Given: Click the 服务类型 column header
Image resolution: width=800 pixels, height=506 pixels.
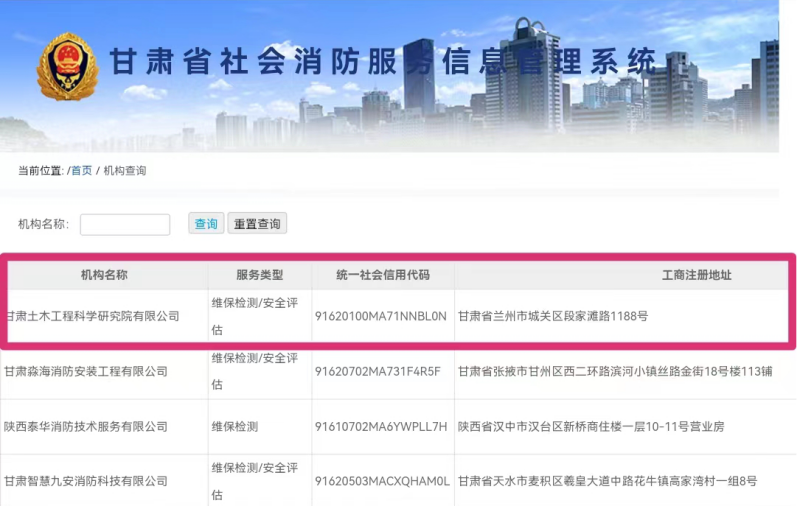Looking at the screenshot, I should point(259,275).
